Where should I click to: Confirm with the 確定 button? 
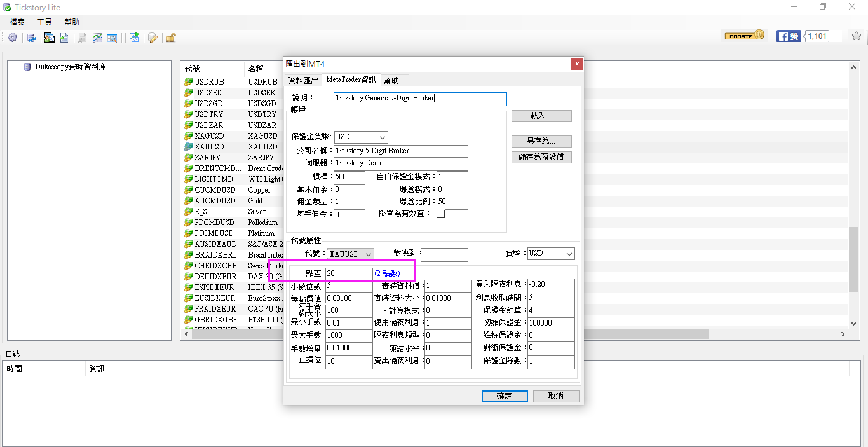[x=505, y=396]
